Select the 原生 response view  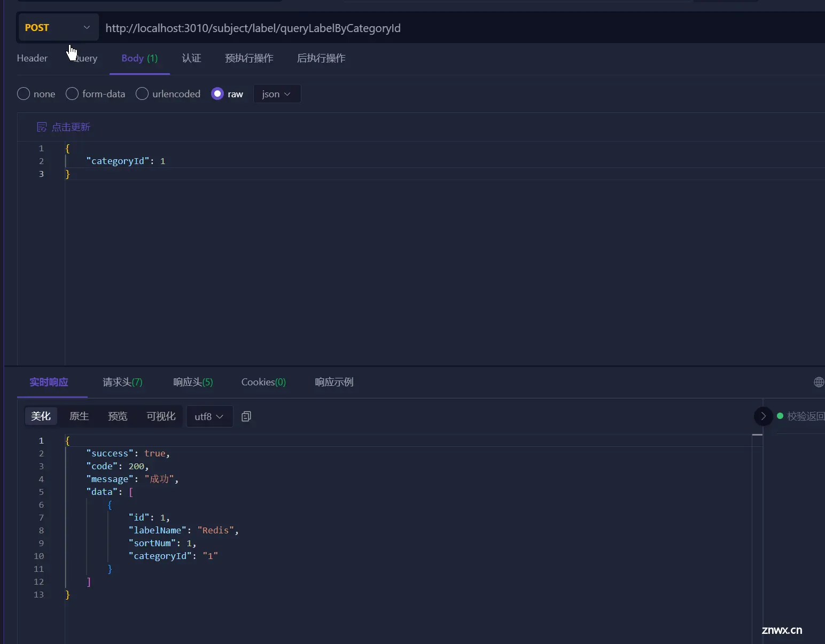(x=79, y=416)
